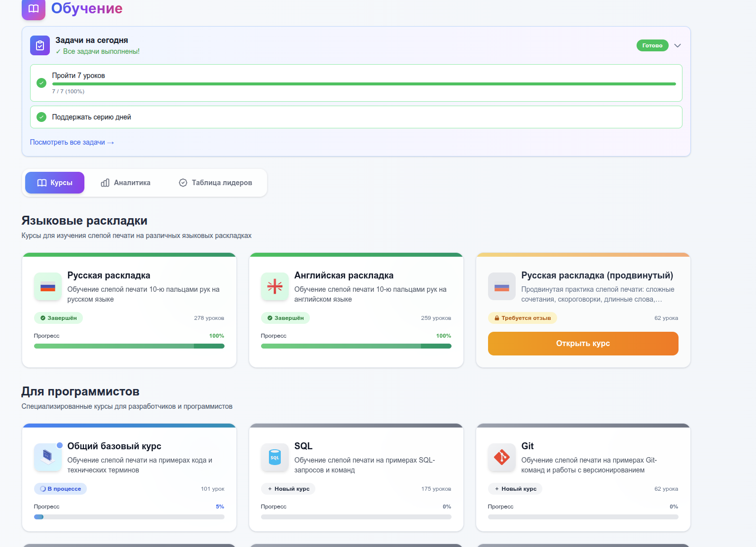Image resolution: width=756 pixels, height=547 pixels.
Task: Open the Таблица лидеров tab
Action: point(216,183)
